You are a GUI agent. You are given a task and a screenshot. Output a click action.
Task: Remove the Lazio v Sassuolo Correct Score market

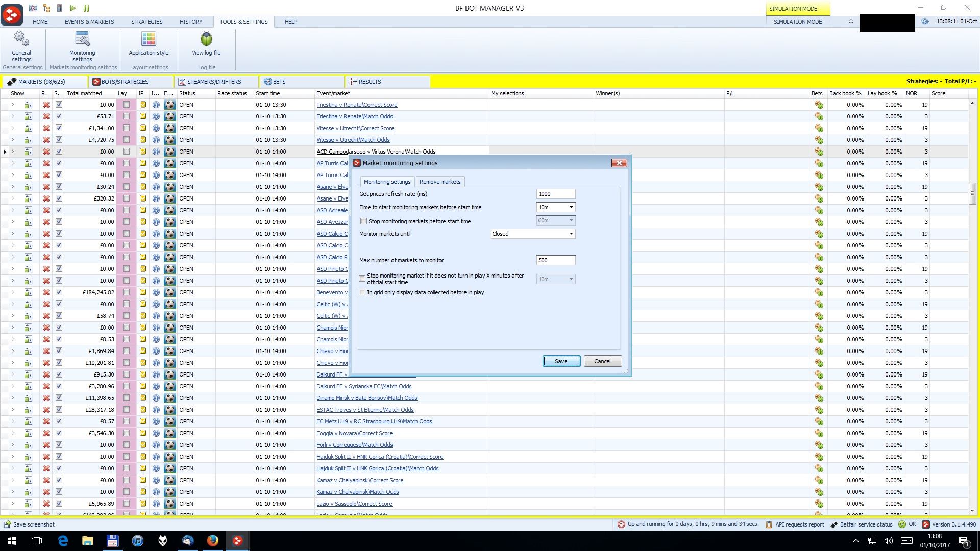tap(46, 504)
